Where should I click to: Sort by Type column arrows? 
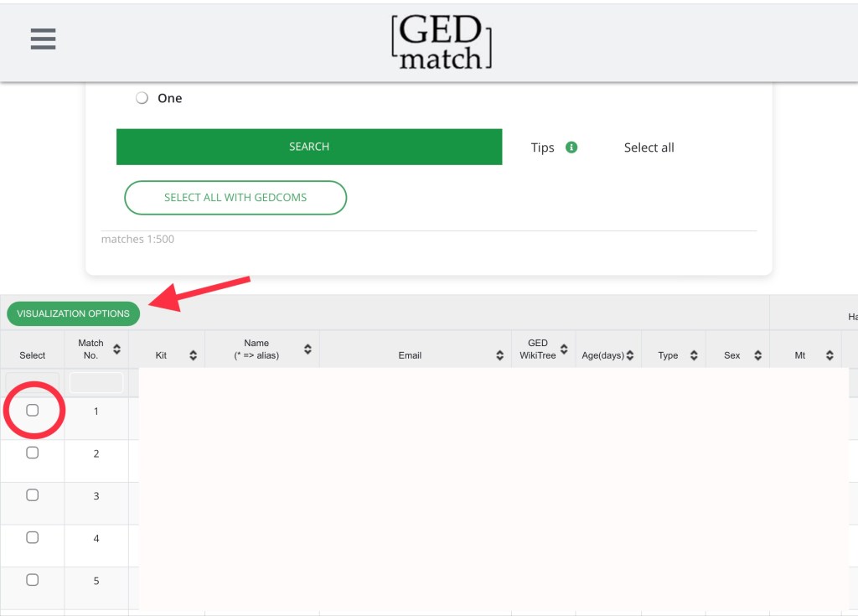pyautogui.click(x=694, y=355)
